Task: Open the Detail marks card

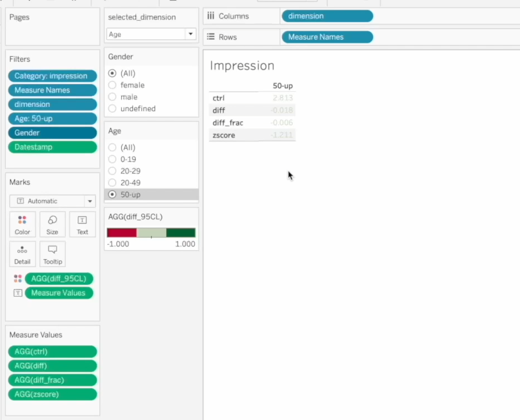Action: point(22,254)
